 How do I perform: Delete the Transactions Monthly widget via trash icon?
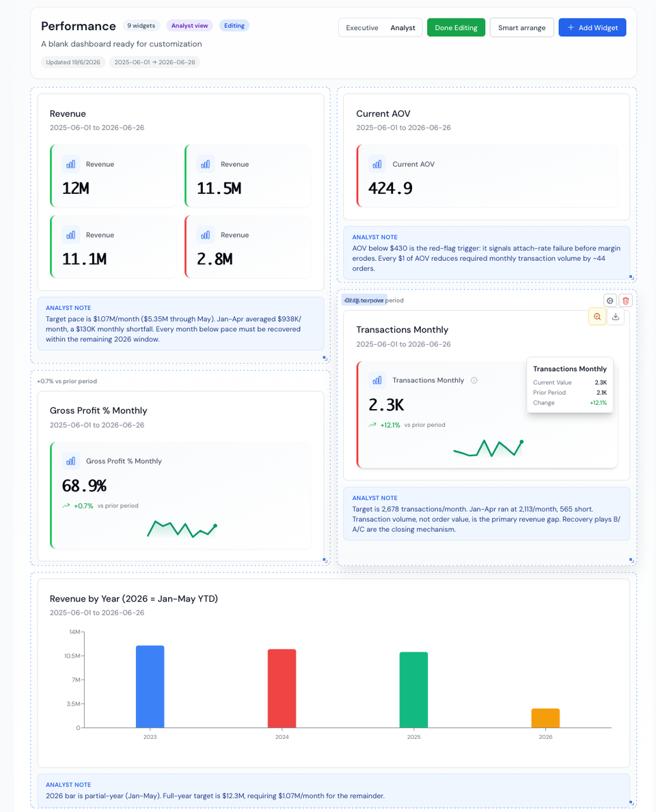(x=625, y=300)
